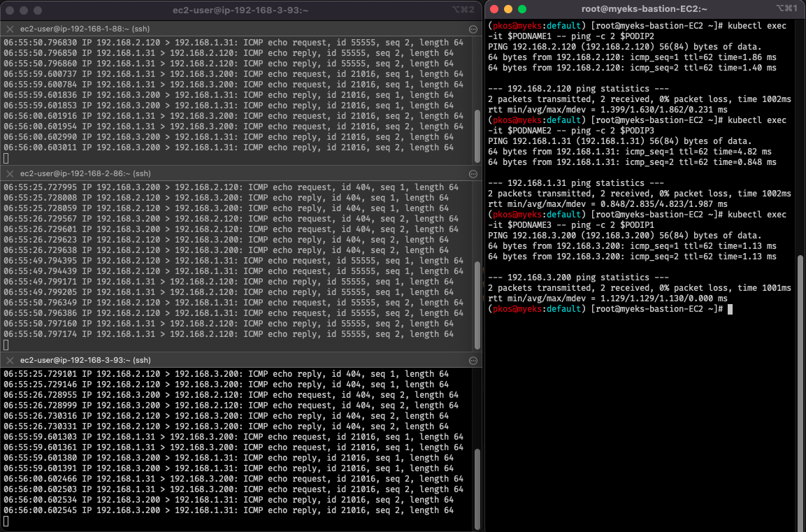Click the hollow cursor in the ip-192-168-3-93 pane
The image size is (806, 532).
[6, 522]
